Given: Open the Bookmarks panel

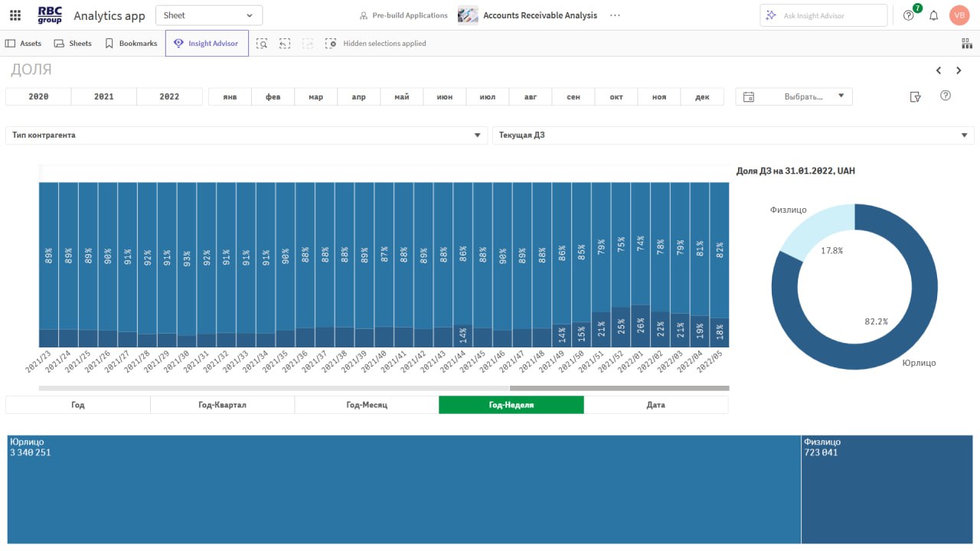Looking at the screenshot, I should click(131, 44).
